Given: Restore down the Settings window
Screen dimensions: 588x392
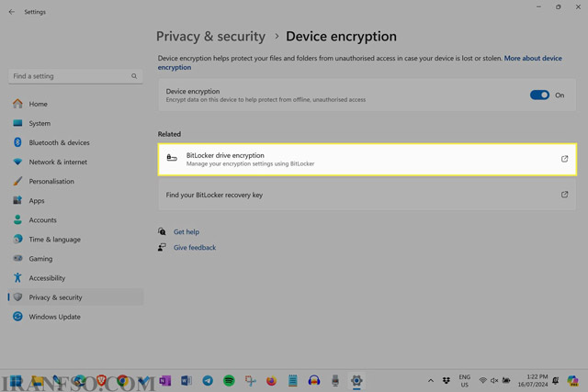Looking at the screenshot, I should 559,6.
